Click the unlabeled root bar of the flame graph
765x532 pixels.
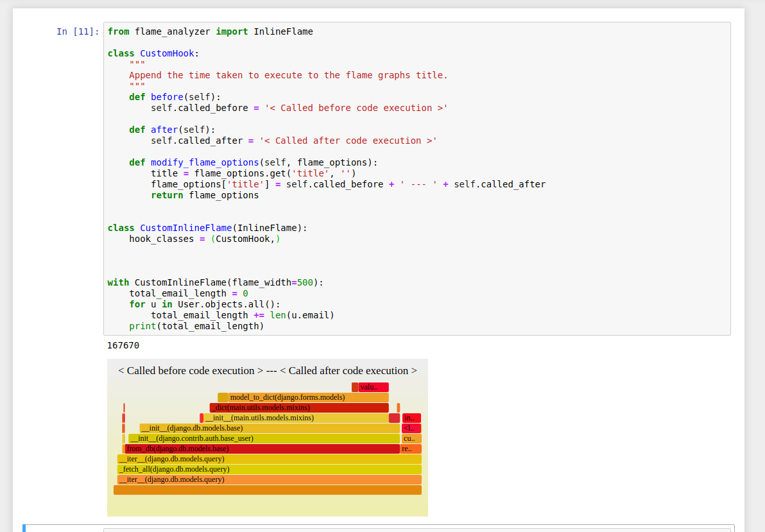[267, 490]
